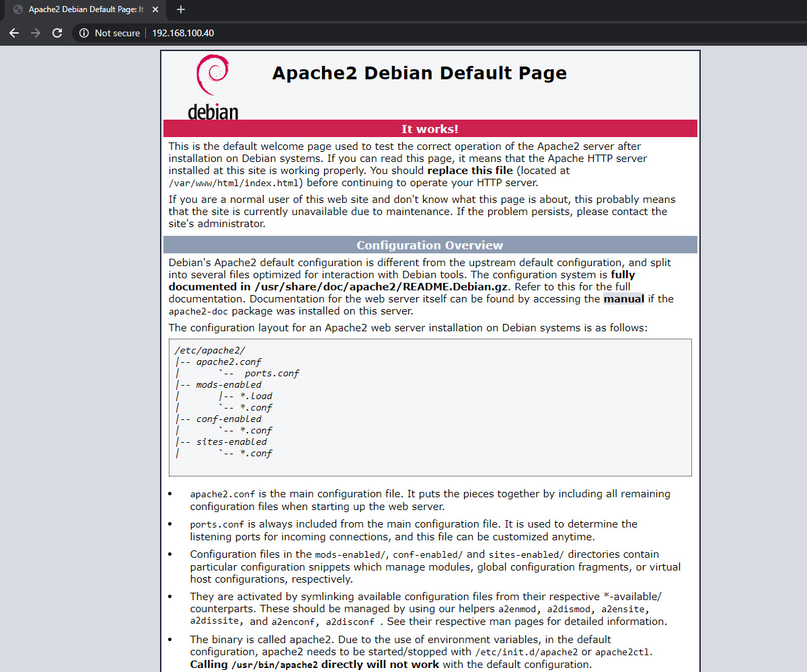Click 'apache2.conf is the main configuration' bullet
The image size is (807, 672).
pos(430,500)
